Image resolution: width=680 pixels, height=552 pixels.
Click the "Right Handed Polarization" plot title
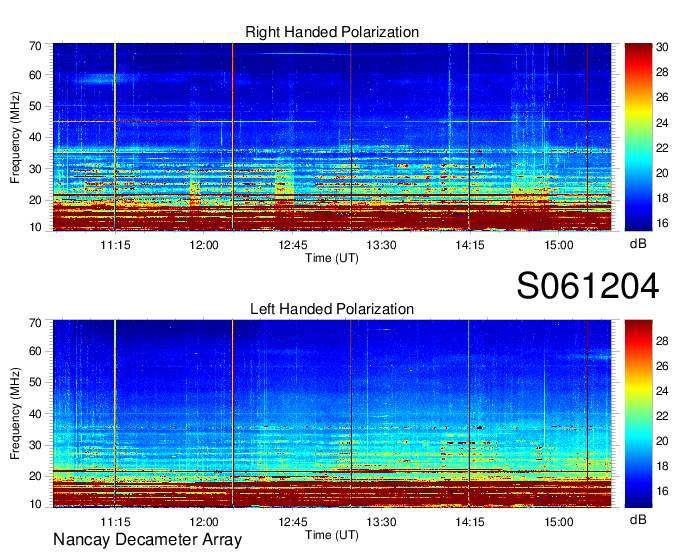pos(332,32)
